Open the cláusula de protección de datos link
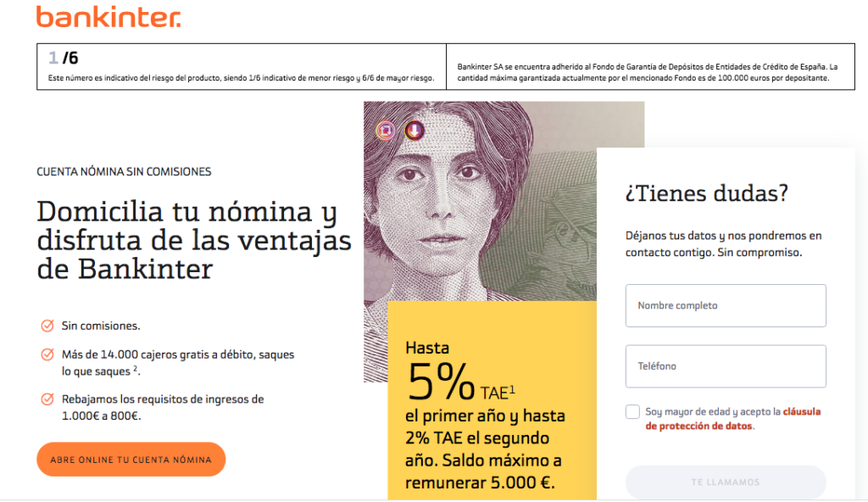Image resolution: width=868 pixels, height=502 pixels. click(x=733, y=419)
